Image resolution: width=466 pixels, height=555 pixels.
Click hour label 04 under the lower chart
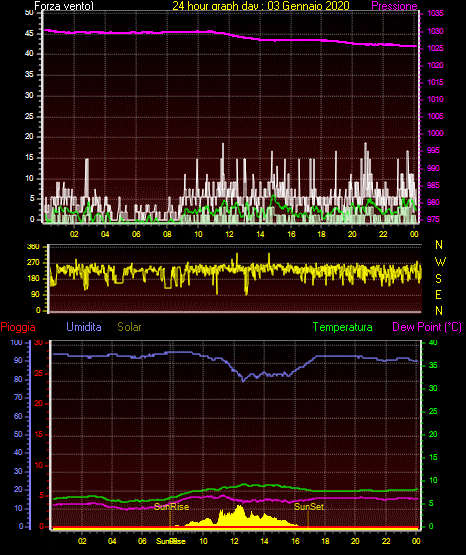click(112, 541)
